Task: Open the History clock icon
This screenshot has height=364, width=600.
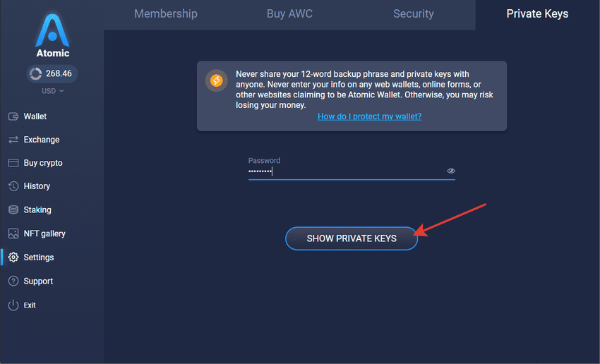Action: 13,186
